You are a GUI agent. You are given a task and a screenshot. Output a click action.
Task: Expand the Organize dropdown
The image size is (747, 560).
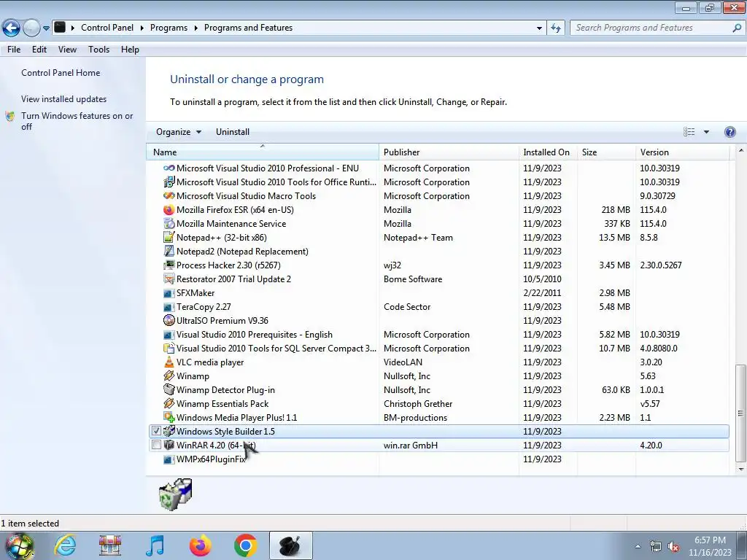coord(179,132)
